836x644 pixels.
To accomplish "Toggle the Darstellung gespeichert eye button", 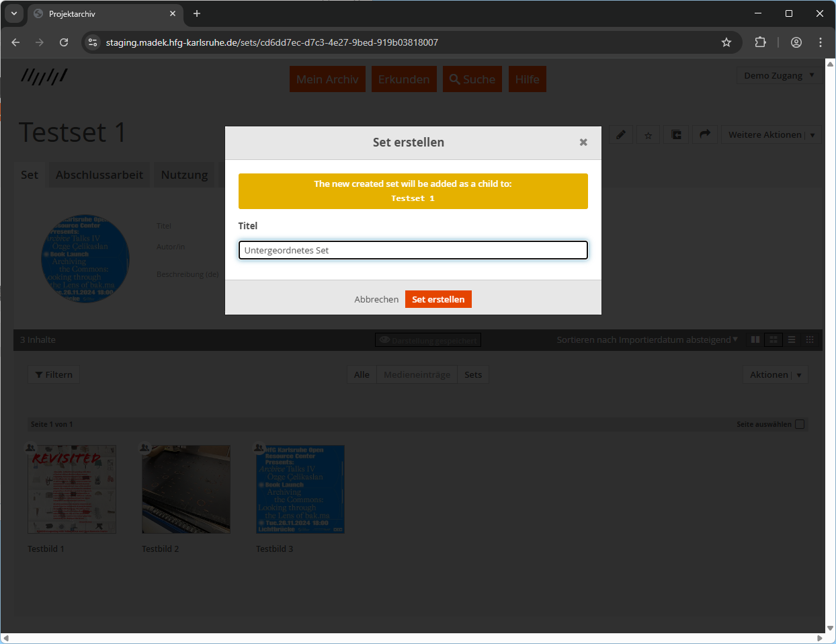I will pyautogui.click(x=428, y=340).
